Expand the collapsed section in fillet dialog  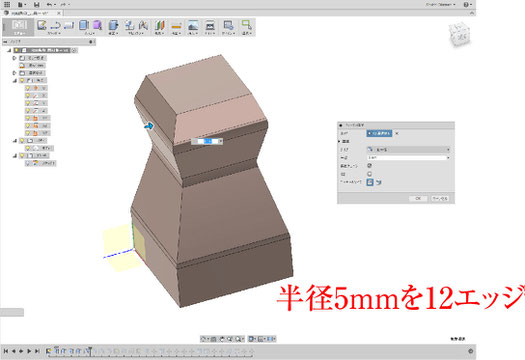click(340, 141)
